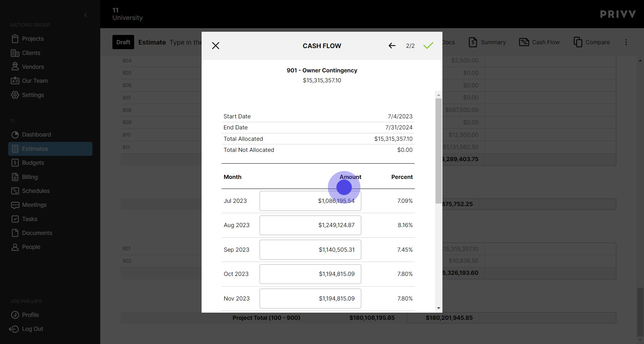The height and width of the screenshot is (344, 644).
Task: Click the 7.09% percent for Jul 2023
Action: 405,201
